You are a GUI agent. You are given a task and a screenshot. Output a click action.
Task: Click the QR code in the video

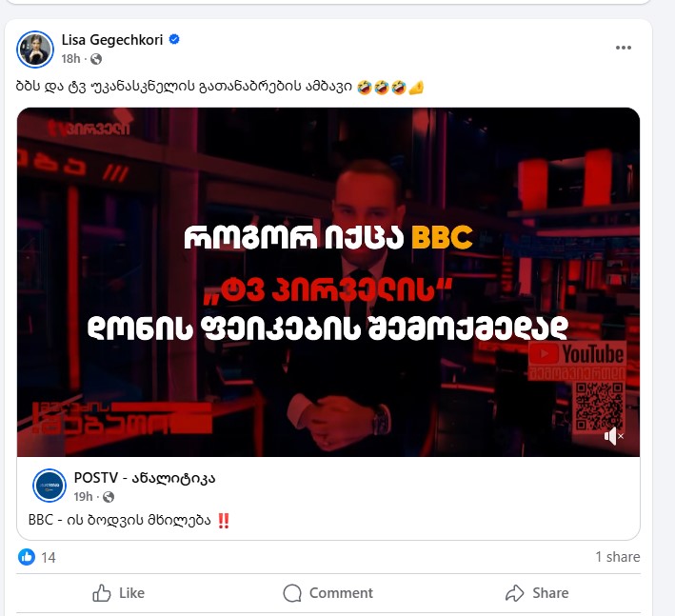coord(599,407)
